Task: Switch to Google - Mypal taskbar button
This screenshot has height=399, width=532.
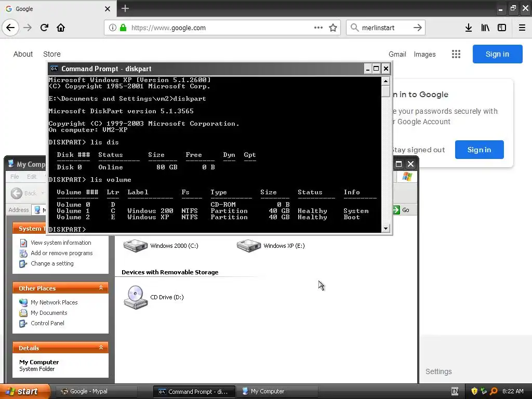Action: 96,391
